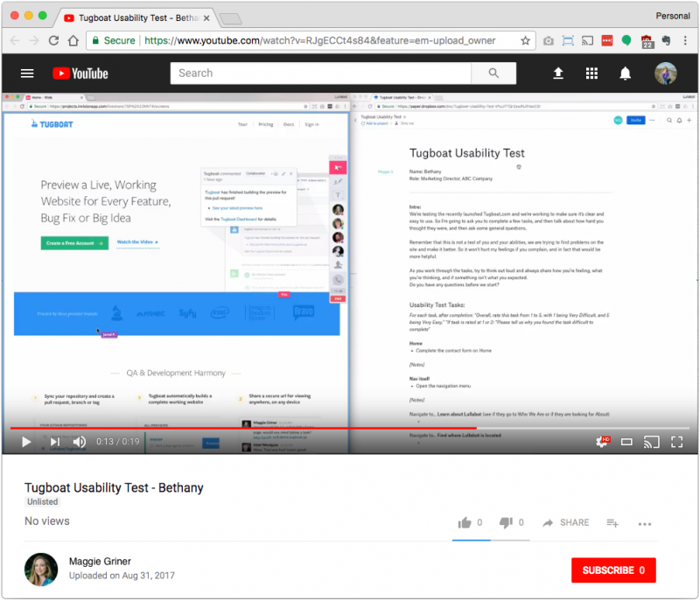Viewport: 700px width, 601px height.
Task: Open the YouTube apps grid
Action: click(591, 73)
